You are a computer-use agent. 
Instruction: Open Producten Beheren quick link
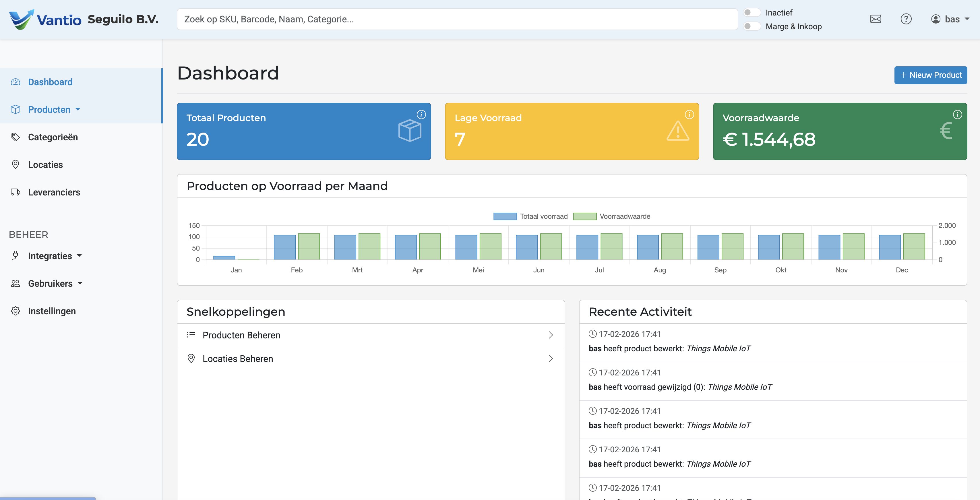coord(370,335)
